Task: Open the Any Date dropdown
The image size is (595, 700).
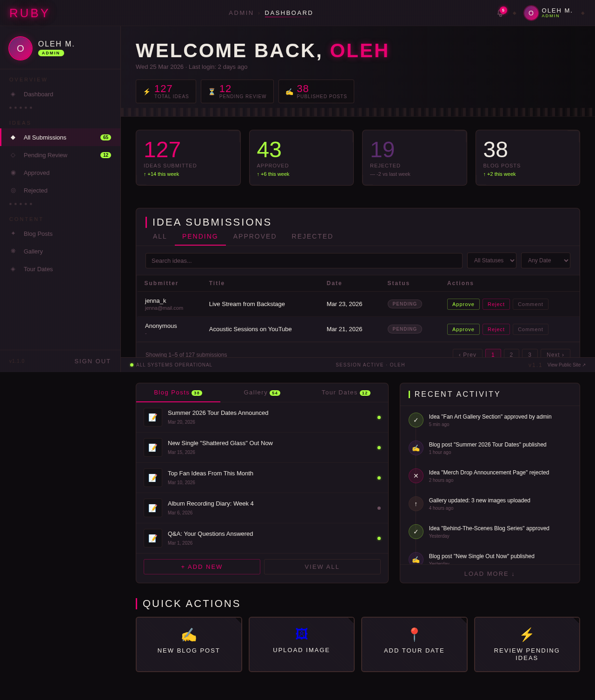Action: click(545, 260)
